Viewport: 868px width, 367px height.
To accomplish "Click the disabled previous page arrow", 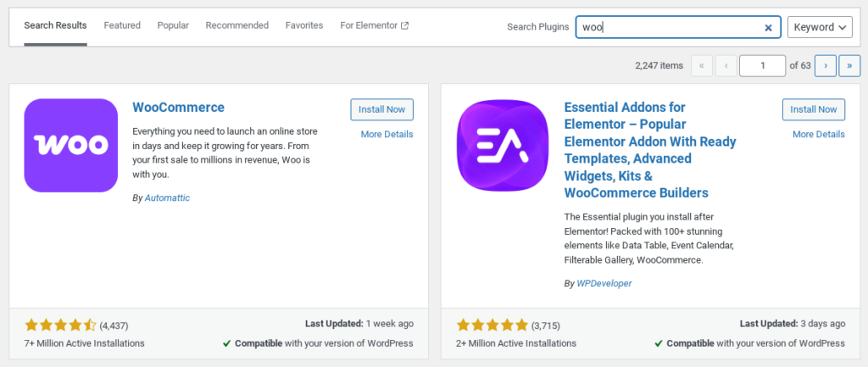I will point(726,65).
